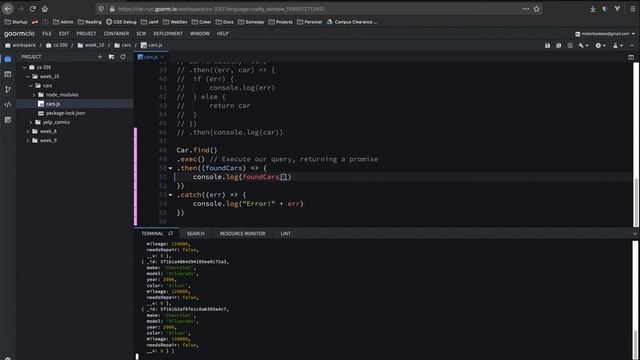Open the HELP menu
Viewport: 640px width, 360px height.
tap(222, 33)
